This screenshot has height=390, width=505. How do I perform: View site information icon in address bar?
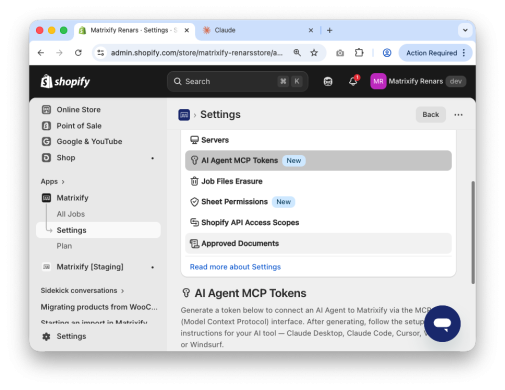[101, 53]
